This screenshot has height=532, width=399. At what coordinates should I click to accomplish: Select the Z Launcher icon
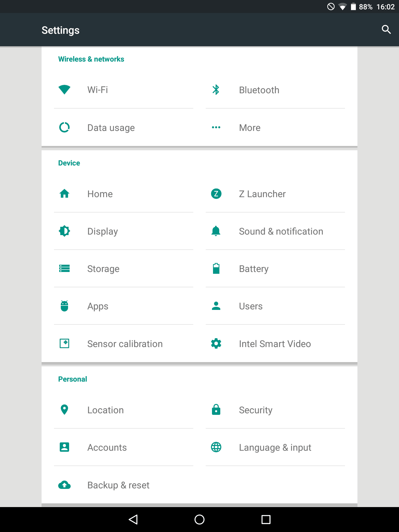point(216,194)
